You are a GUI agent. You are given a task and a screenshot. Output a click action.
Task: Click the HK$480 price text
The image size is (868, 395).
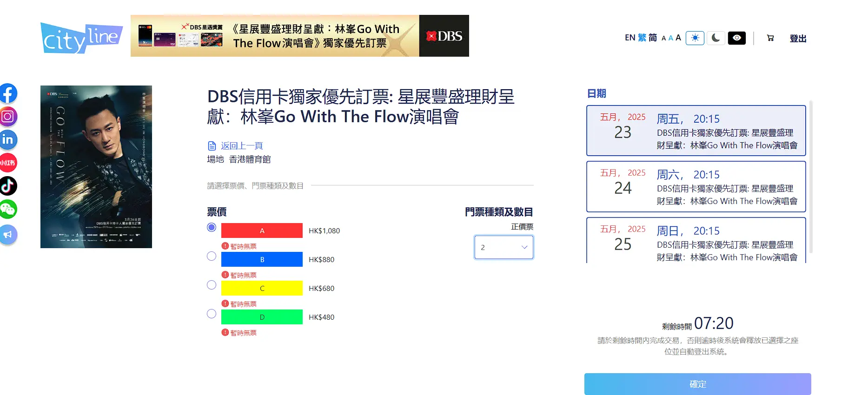click(x=322, y=317)
